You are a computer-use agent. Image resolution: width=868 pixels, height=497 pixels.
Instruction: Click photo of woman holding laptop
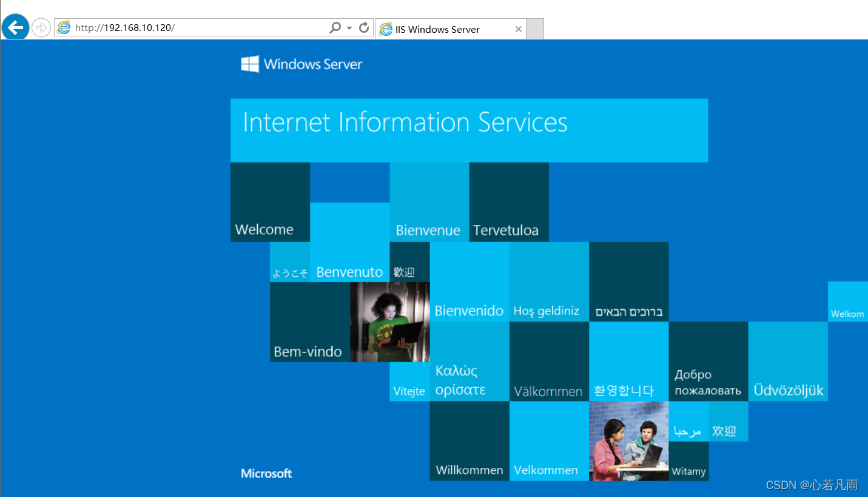pos(390,322)
